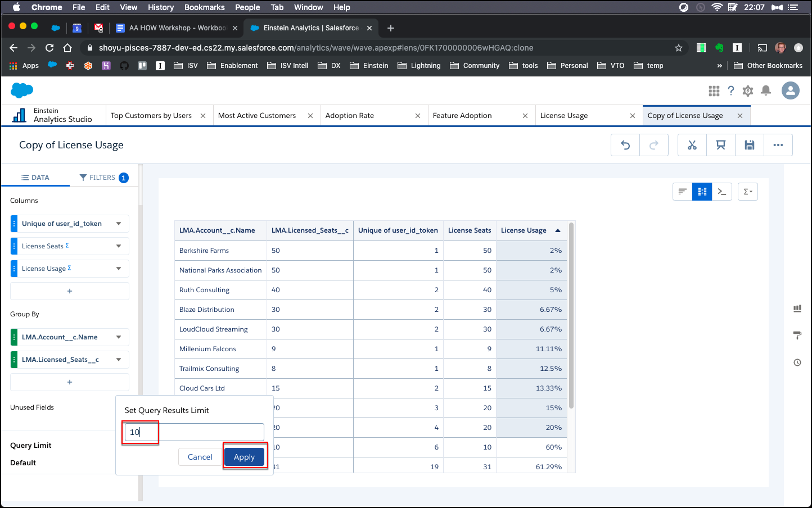Bookmark this page with the star
This screenshot has width=812, height=508.
(x=679, y=48)
